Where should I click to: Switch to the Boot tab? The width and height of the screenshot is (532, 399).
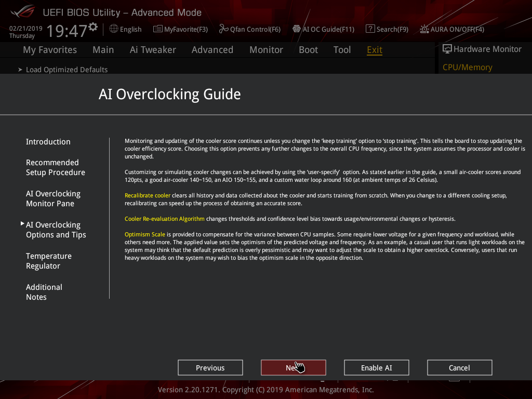tap(308, 50)
